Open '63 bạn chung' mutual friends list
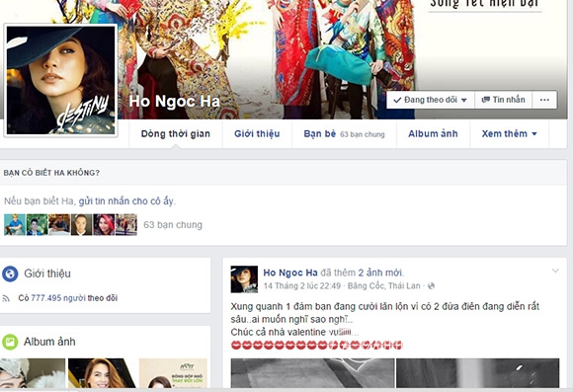This screenshot has height=392, width=573. pyautogui.click(x=173, y=225)
